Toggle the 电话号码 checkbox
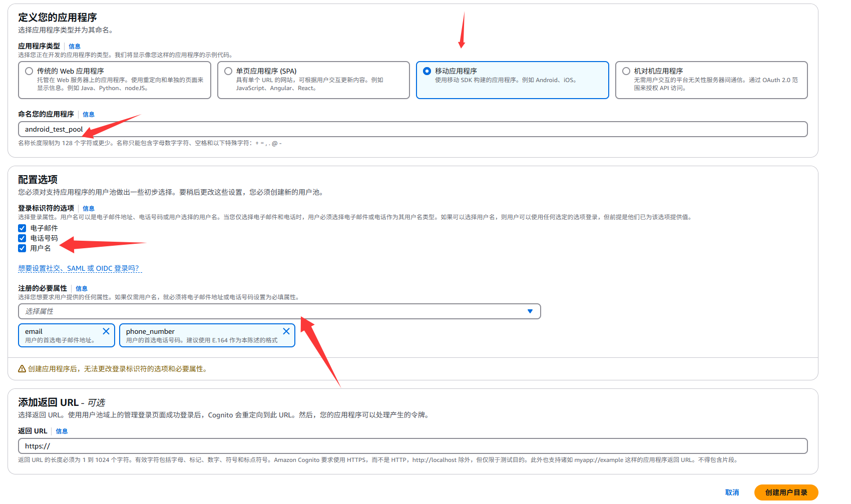The width and height of the screenshot is (851, 504). point(22,238)
